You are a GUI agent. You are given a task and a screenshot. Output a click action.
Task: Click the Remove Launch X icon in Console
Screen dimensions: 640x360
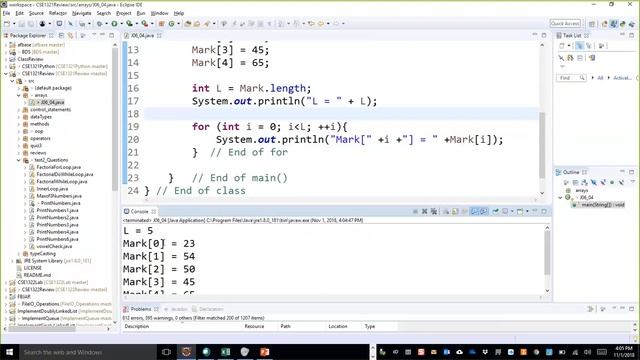tap(424, 211)
